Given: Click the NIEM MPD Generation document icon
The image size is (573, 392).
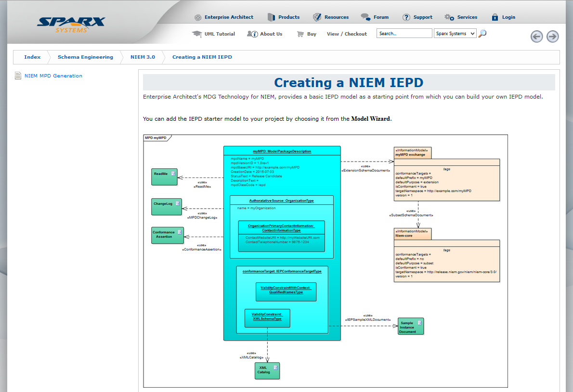Looking at the screenshot, I should 18,76.
